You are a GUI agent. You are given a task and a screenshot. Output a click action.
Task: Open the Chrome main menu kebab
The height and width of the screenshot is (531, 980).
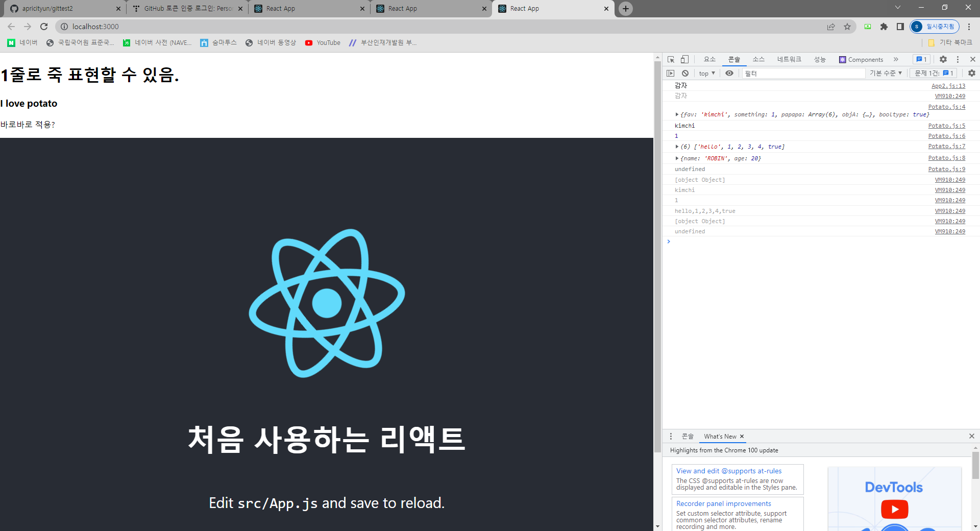pyautogui.click(x=969, y=27)
